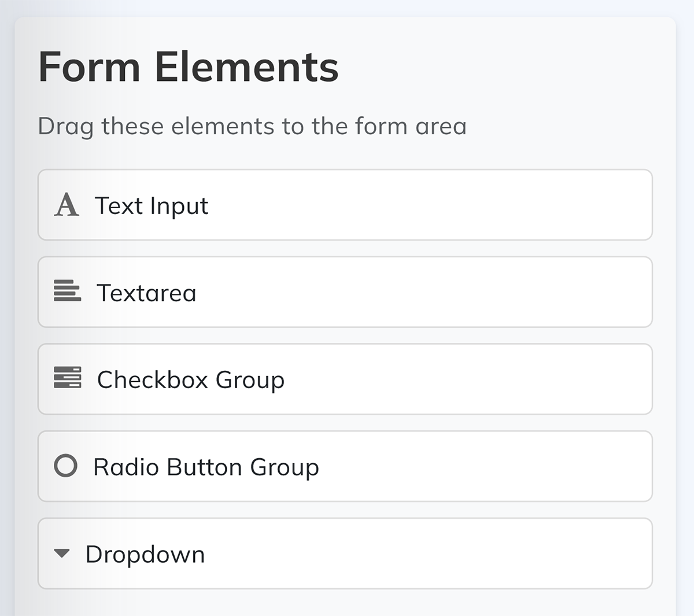This screenshot has height=616, width=694.
Task: Select the Text Input label text
Action: (152, 206)
